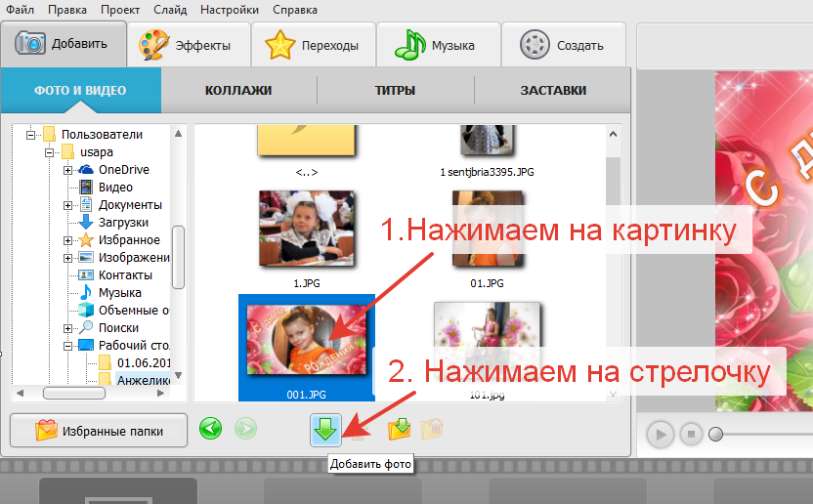This screenshot has width=813, height=504.
Task: Expand the Изображения tree node
Action: (68, 258)
